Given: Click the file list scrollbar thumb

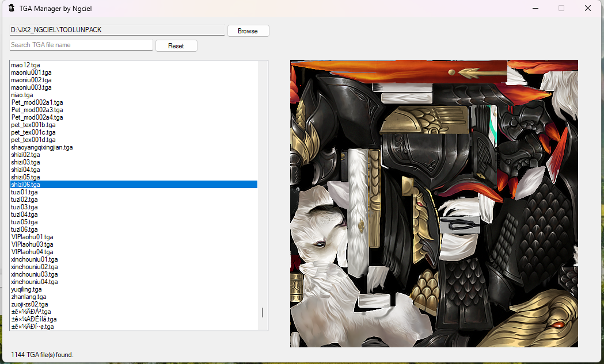Looking at the screenshot, I should click(x=263, y=312).
